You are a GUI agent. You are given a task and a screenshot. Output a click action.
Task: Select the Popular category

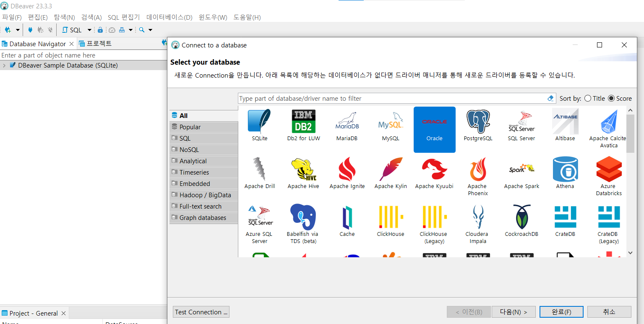[204, 127]
